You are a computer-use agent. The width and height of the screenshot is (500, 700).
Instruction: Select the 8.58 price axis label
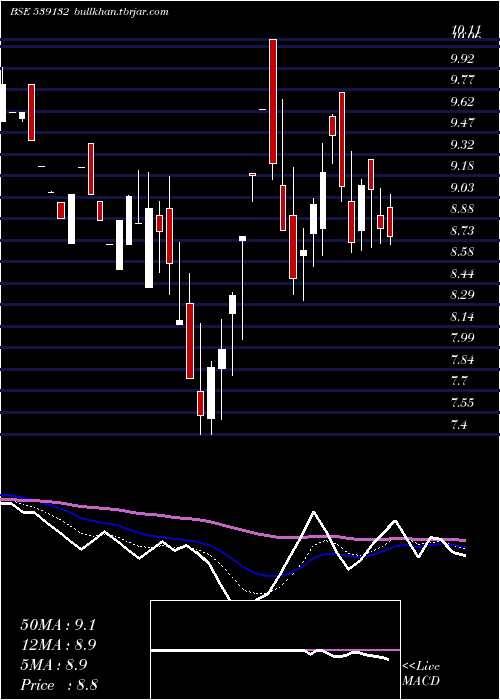[x=462, y=252]
